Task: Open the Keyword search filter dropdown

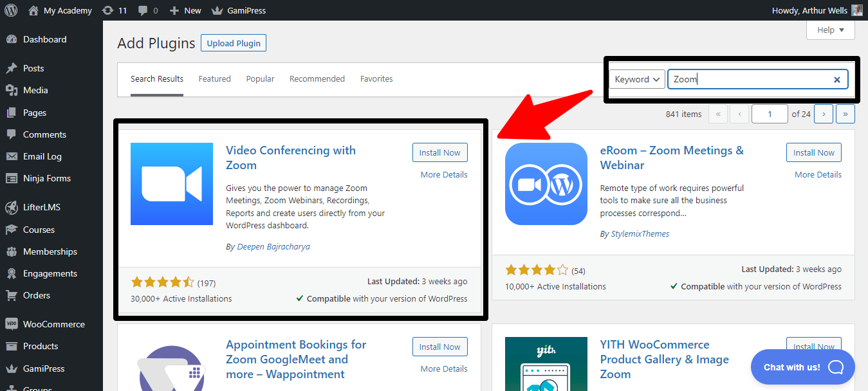Action: [636, 79]
